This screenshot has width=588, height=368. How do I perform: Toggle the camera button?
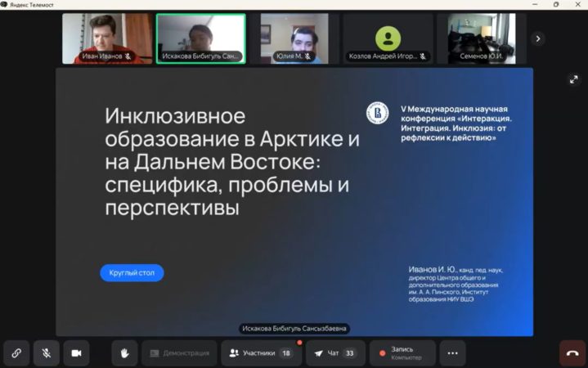(x=77, y=353)
